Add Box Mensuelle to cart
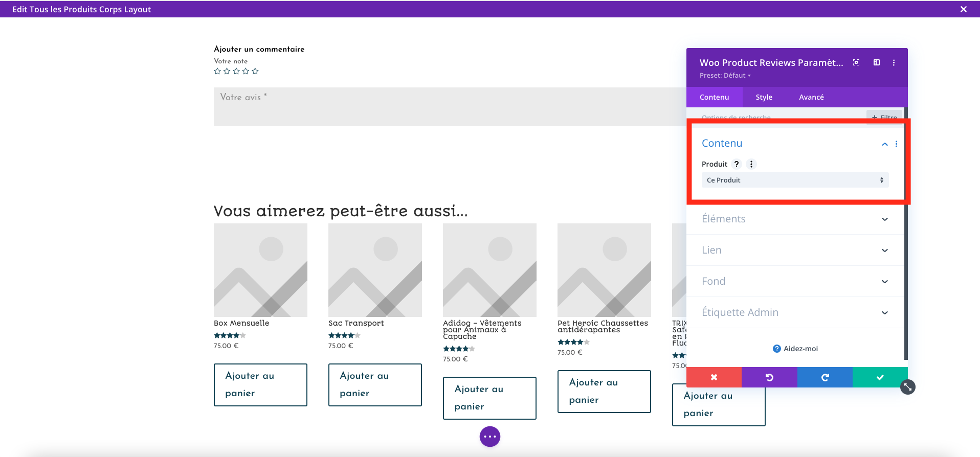Image resolution: width=980 pixels, height=457 pixels. pos(260,385)
